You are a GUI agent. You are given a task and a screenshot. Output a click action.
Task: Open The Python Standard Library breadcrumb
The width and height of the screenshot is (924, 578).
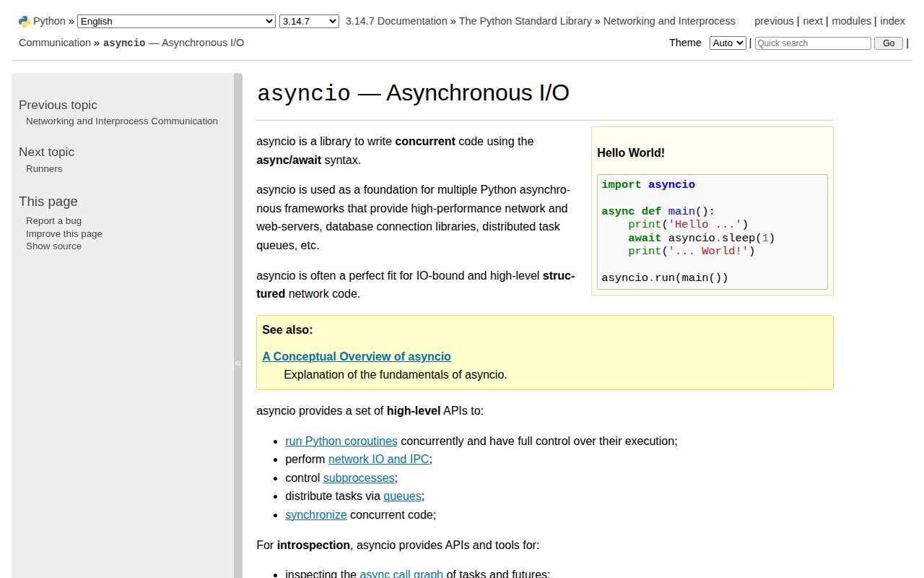(x=526, y=21)
